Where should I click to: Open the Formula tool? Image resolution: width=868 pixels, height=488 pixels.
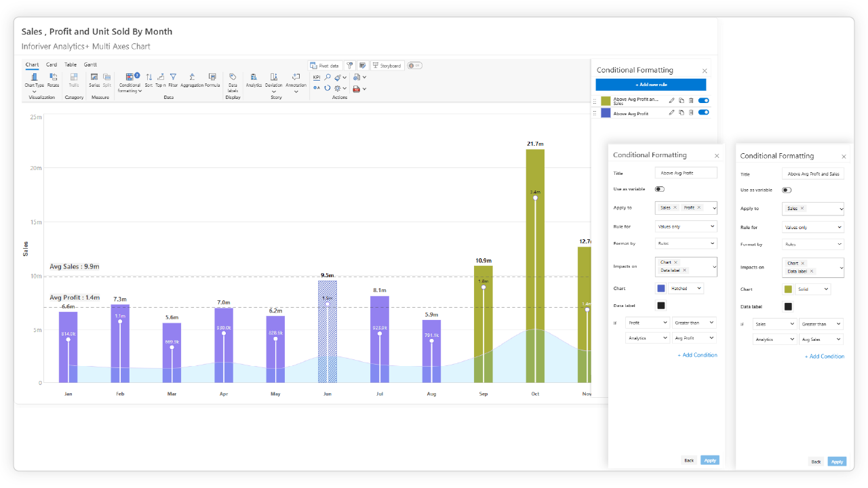coord(212,79)
